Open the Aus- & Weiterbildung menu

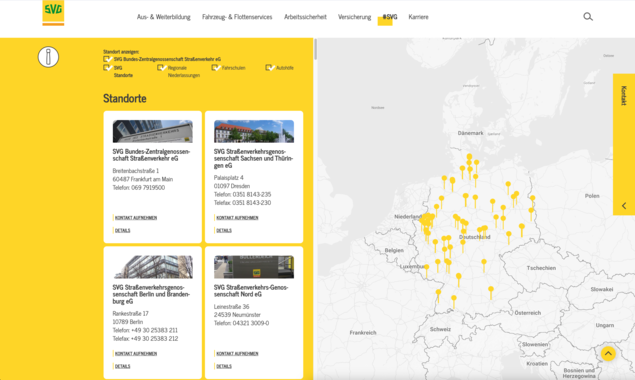click(x=164, y=17)
